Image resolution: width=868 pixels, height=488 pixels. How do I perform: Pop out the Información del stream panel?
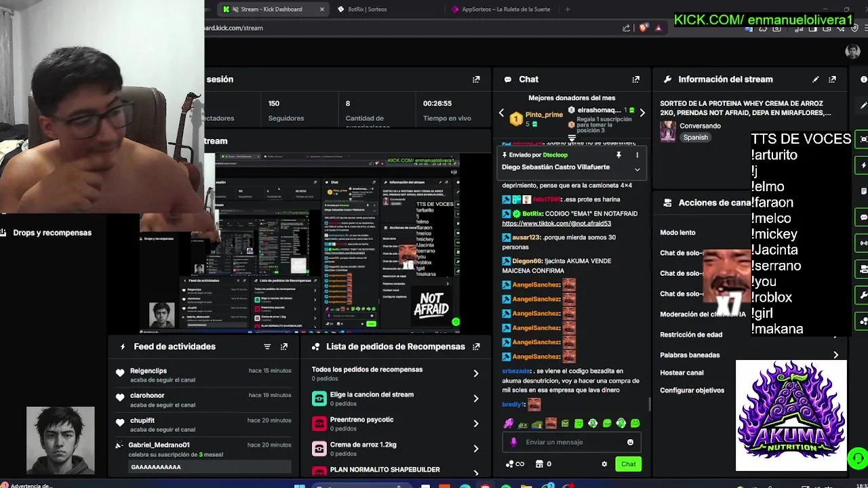[x=832, y=79]
